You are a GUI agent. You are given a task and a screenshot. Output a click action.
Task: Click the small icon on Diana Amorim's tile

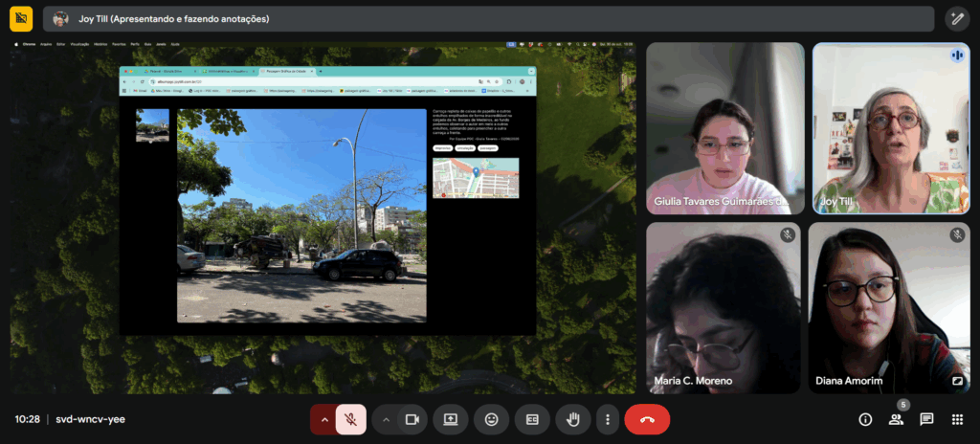956,381
